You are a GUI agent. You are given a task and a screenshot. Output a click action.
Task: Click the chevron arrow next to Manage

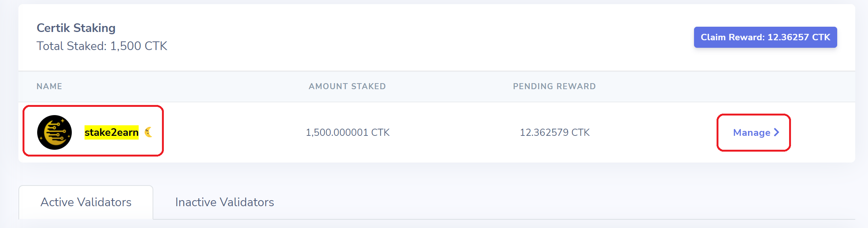click(776, 132)
